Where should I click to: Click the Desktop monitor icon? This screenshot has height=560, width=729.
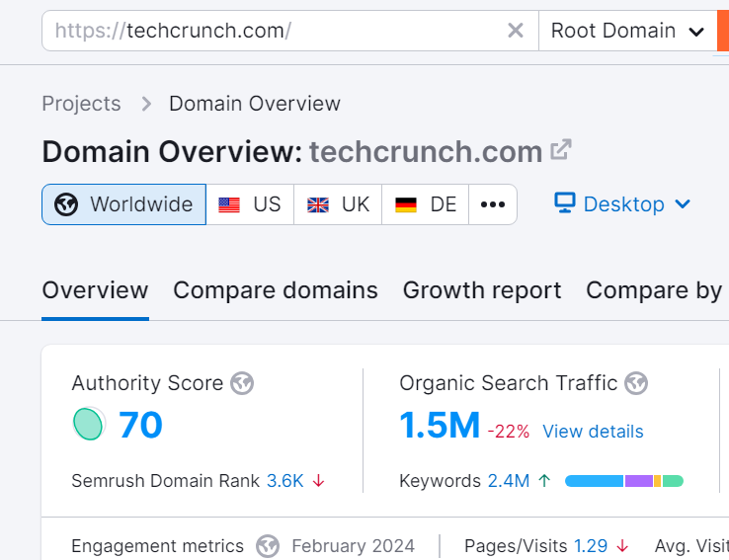[x=565, y=203]
